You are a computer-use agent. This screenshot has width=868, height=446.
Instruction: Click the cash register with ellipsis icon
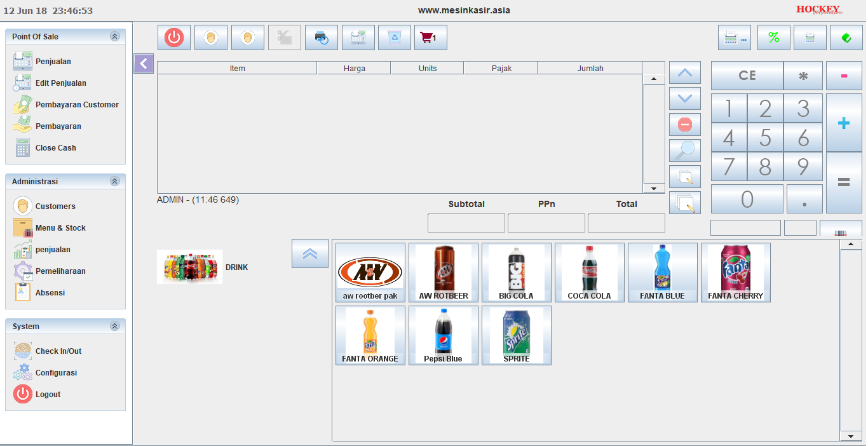[735, 37]
